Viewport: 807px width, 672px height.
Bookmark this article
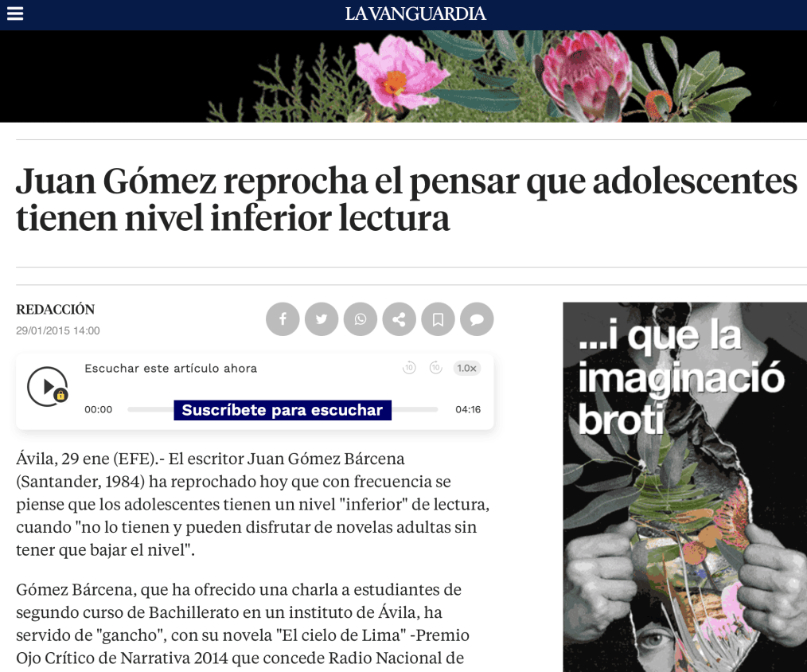click(x=438, y=319)
